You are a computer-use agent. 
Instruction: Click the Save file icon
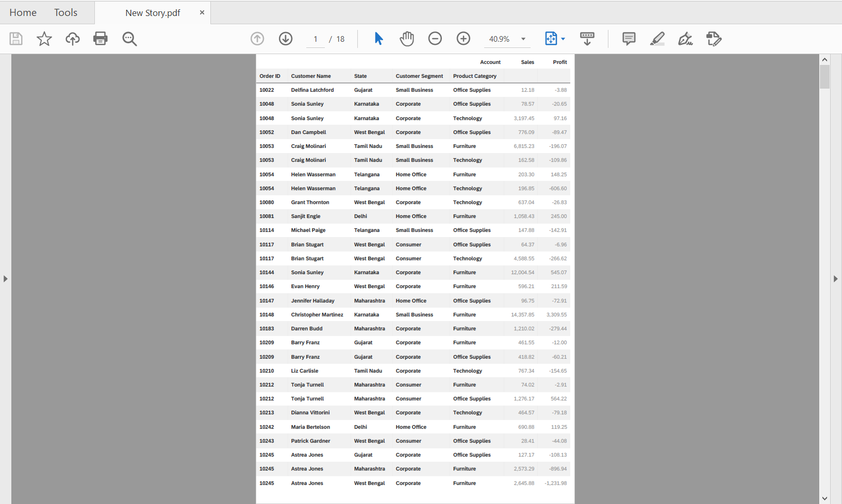(x=16, y=39)
